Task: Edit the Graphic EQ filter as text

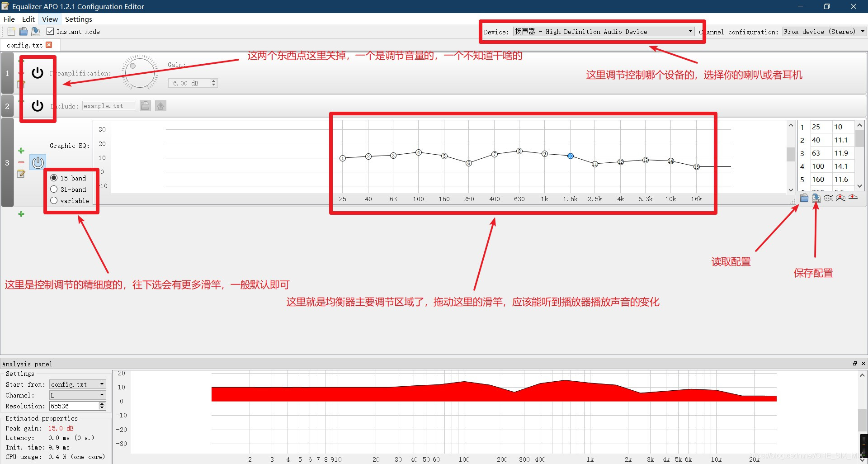Action: tap(21, 174)
